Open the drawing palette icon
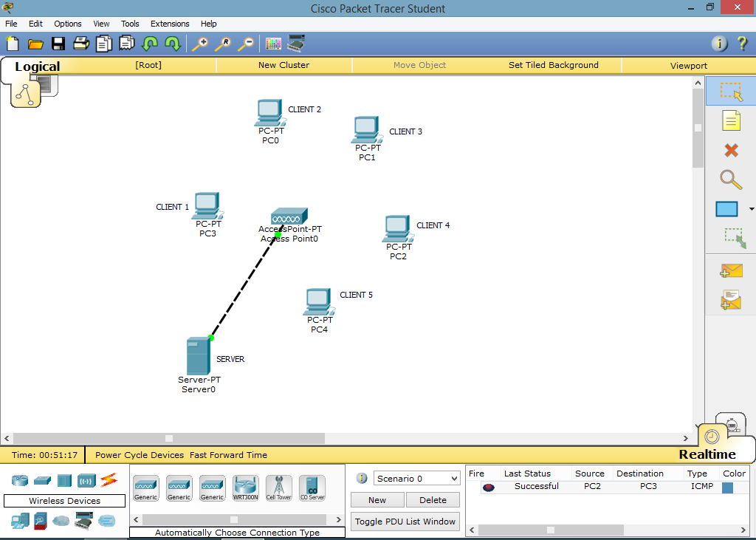The height and width of the screenshot is (540, 756). click(273, 44)
